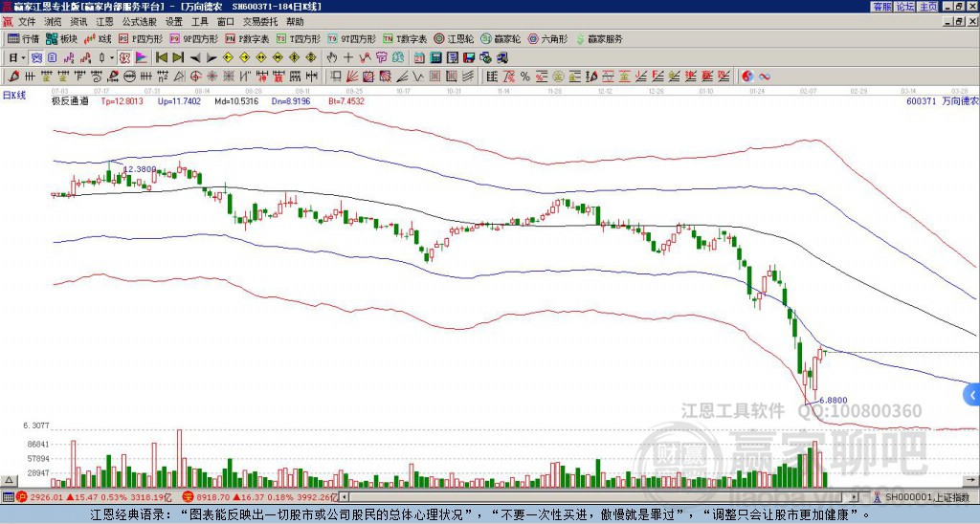This screenshot has height=524, width=980.
Task: Click the 日K线 label
Action: 14,95
